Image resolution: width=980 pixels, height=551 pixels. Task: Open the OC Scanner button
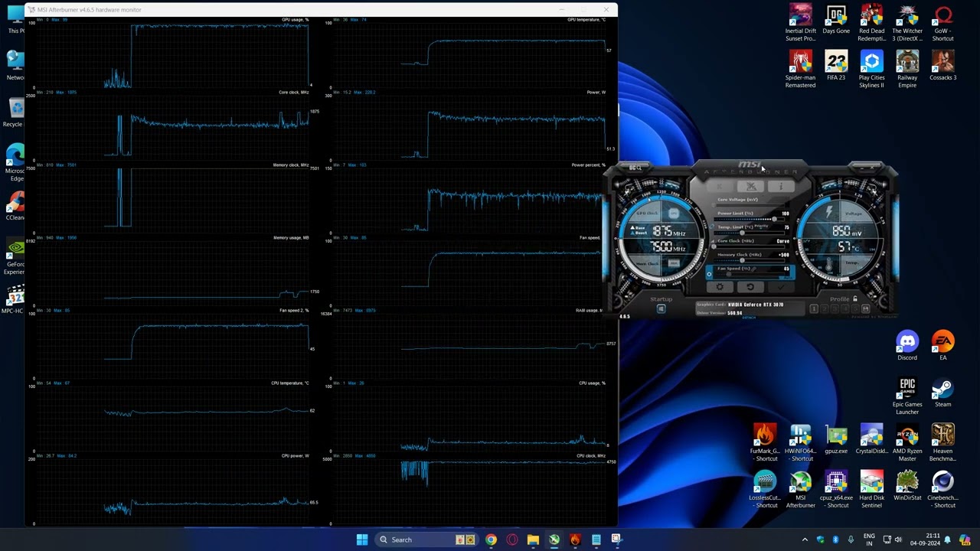635,168
